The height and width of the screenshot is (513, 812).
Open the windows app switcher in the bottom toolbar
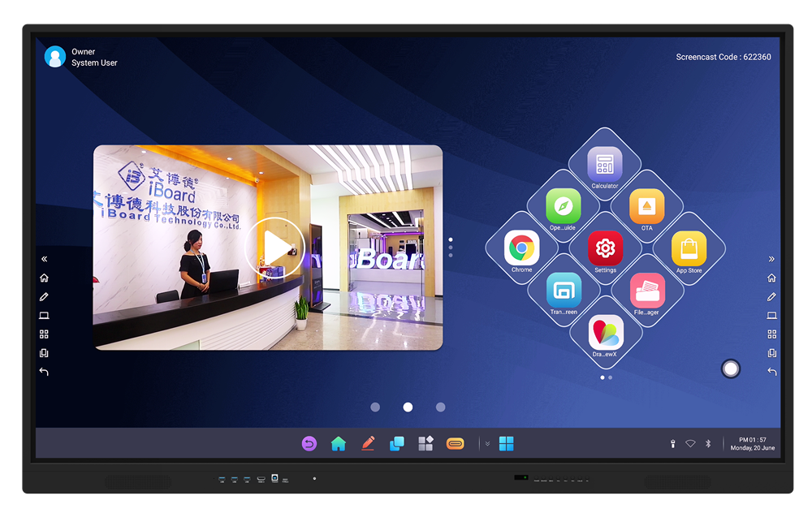[x=397, y=443]
